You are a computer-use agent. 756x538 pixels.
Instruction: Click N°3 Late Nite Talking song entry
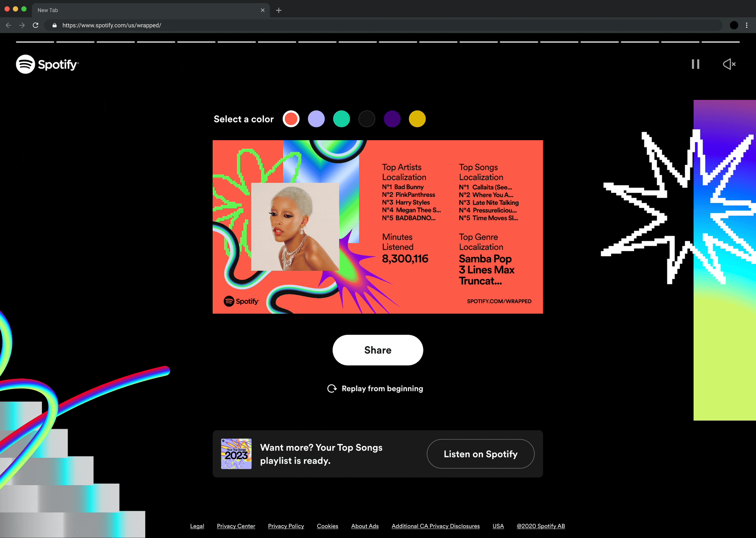click(488, 202)
